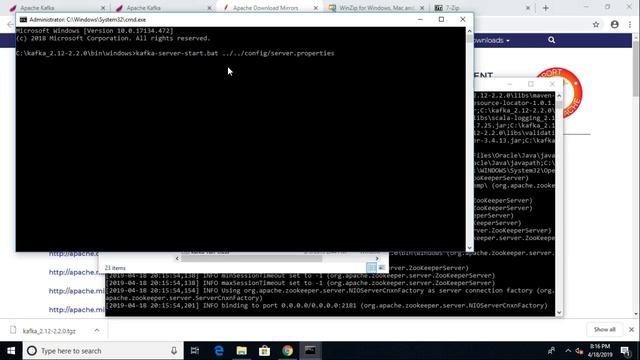Click scroll down arrow in front cmd window
The image size is (640, 360).
[469, 247]
